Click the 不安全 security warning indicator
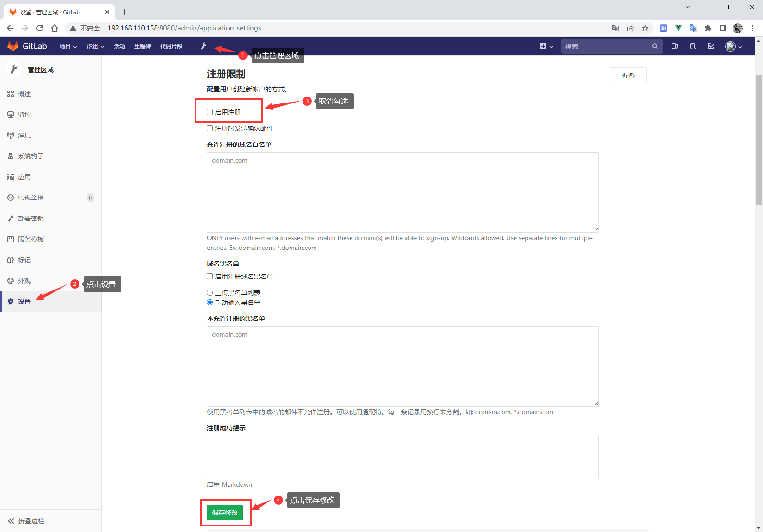 coord(85,28)
